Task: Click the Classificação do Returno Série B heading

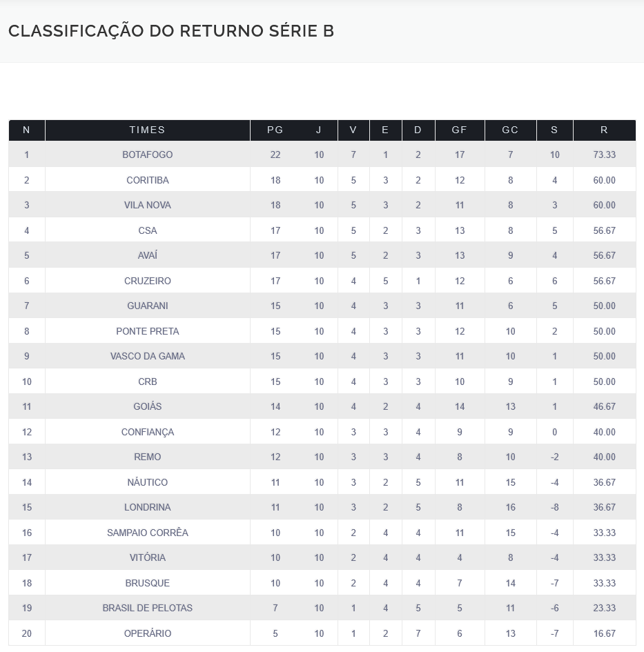Action: [x=171, y=31]
